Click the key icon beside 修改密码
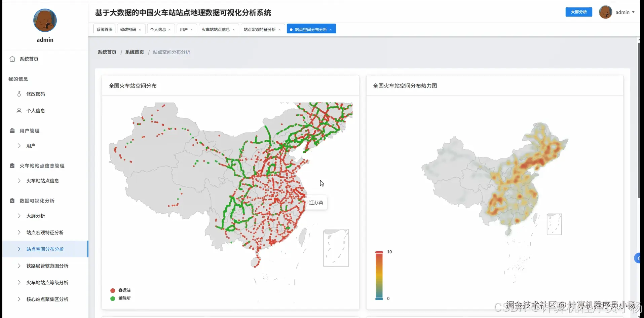Image resolution: width=644 pixels, height=318 pixels. point(19,94)
